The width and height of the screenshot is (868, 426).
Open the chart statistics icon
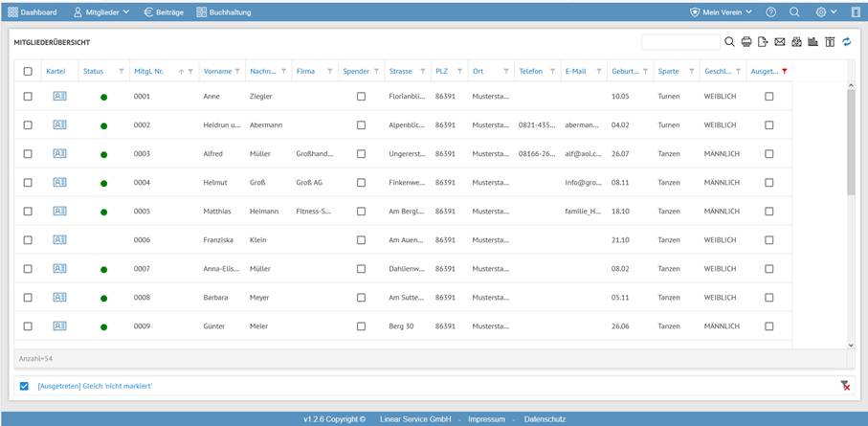812,42
